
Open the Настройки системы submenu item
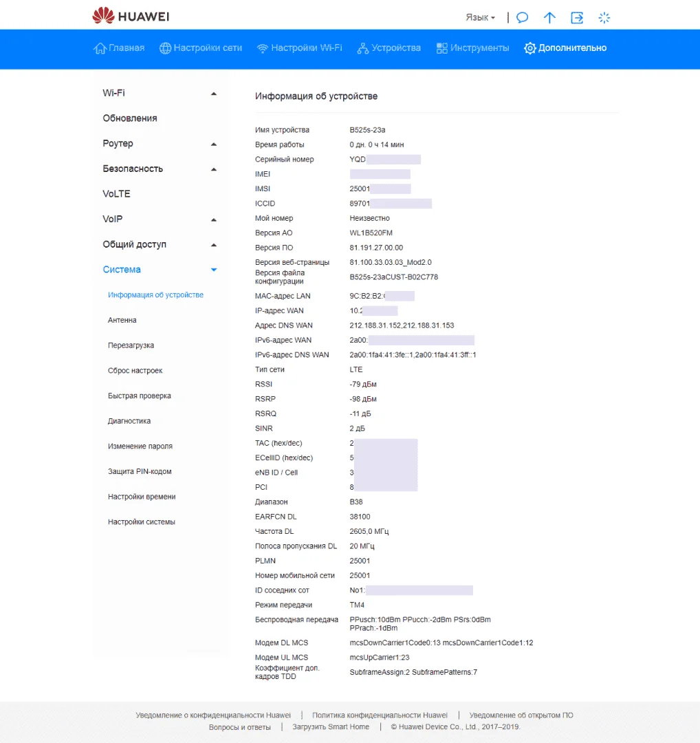(141, 521)
